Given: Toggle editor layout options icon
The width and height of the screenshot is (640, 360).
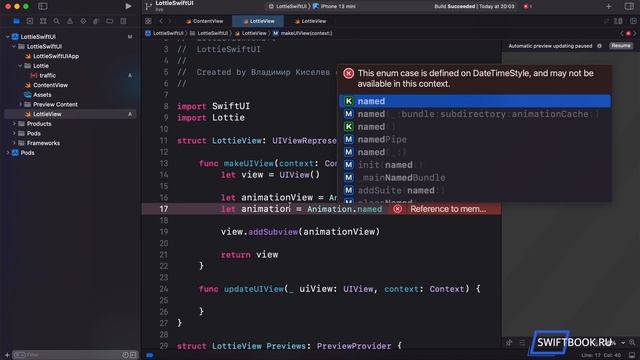Looking at the screenshot, I should tap(619, 21).
